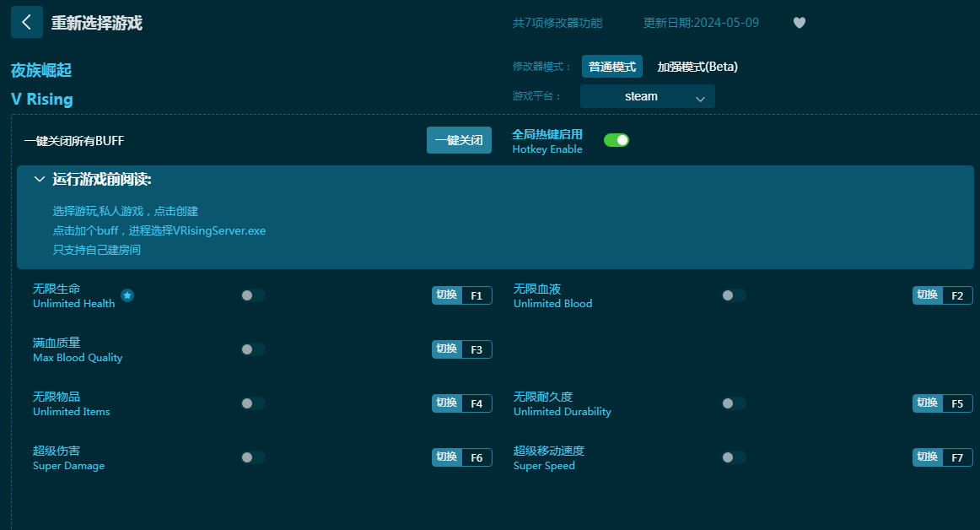
Task: Click 切换 F2 hotkey button for Unlimited Blood
Action: tap(943, 295)
